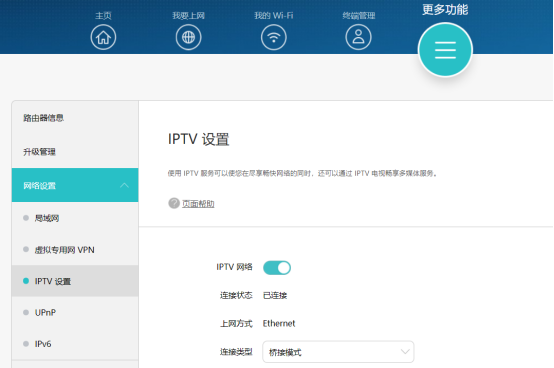This screenshot has height=368, width=554.
Task: Click the 连接状态 label
Action: pyautogui.click(x=236, y=295)
